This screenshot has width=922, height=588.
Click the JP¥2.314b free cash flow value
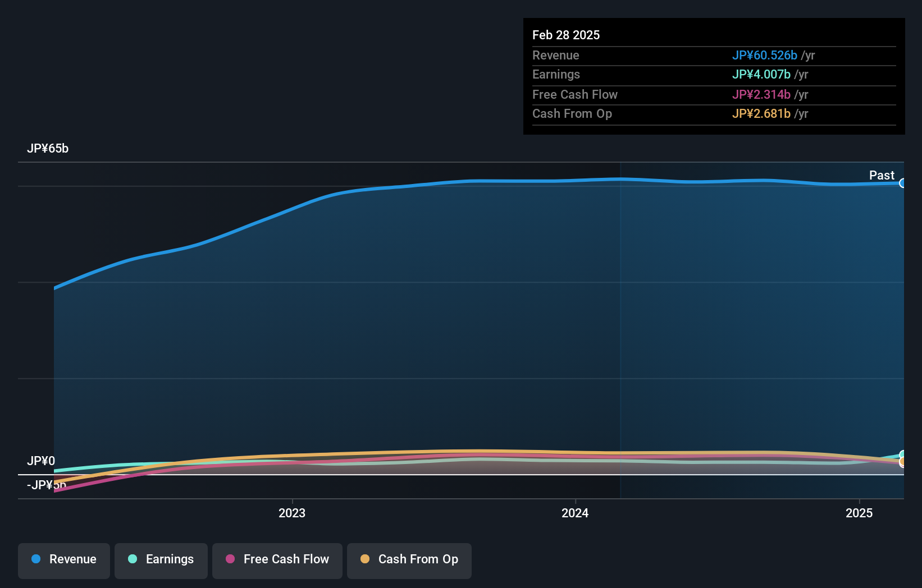761,94
